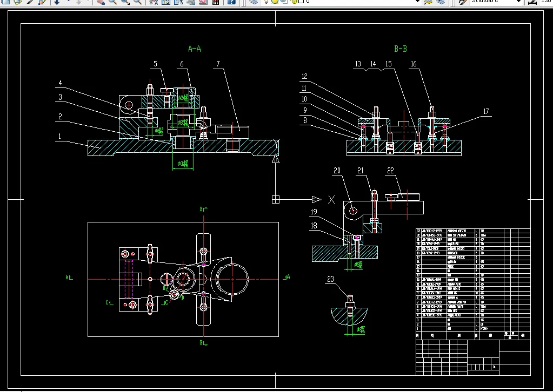The image size is (553, 392).
Task: Open the Layer Properties Manager icon
Action: point(254,2)
